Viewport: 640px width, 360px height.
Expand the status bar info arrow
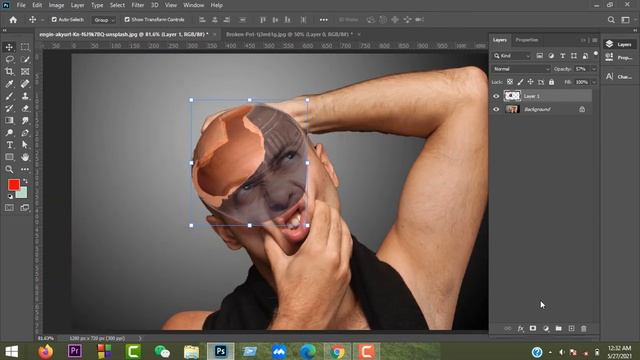pyautogui.click(x=140, y=338)
